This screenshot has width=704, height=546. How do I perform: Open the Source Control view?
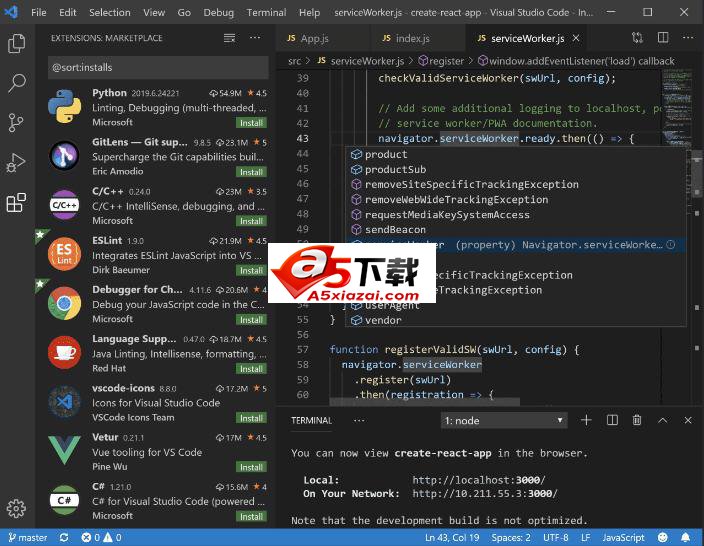(x=16, y=123)
